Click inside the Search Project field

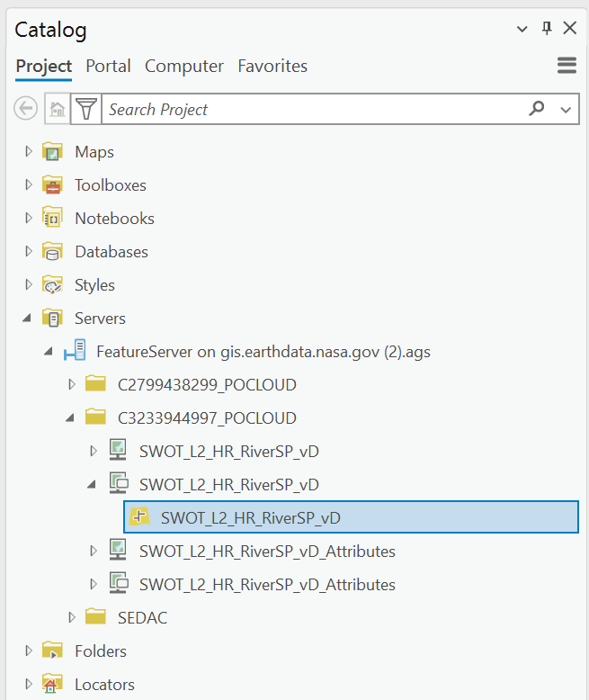coord(315,109)
